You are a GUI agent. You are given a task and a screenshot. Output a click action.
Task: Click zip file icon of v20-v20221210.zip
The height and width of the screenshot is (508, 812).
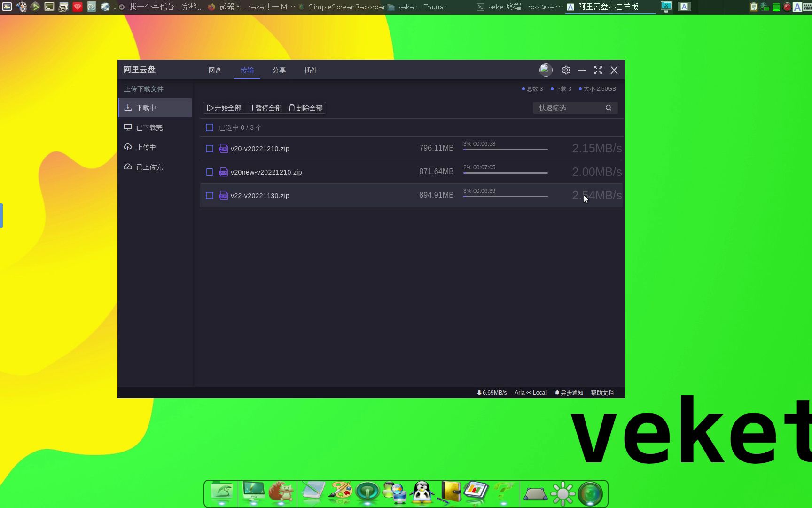click(x=223, y=149)
